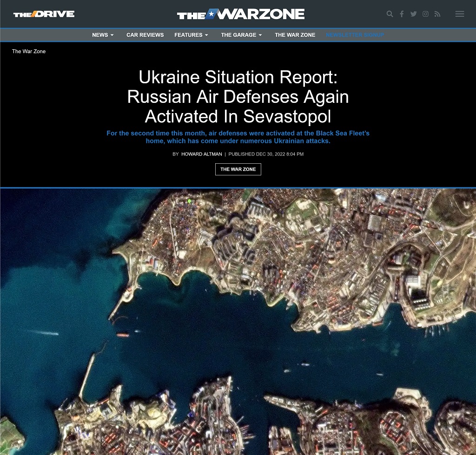Open the RSS feed icon
The width and height of the screenshot is (476, 455).
(x=437, y=14)
